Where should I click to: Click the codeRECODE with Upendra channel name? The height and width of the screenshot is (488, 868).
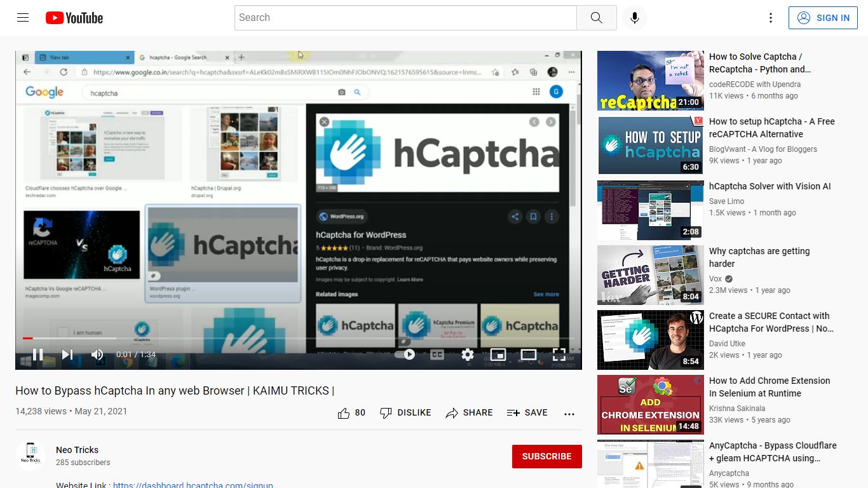[755, 85]
